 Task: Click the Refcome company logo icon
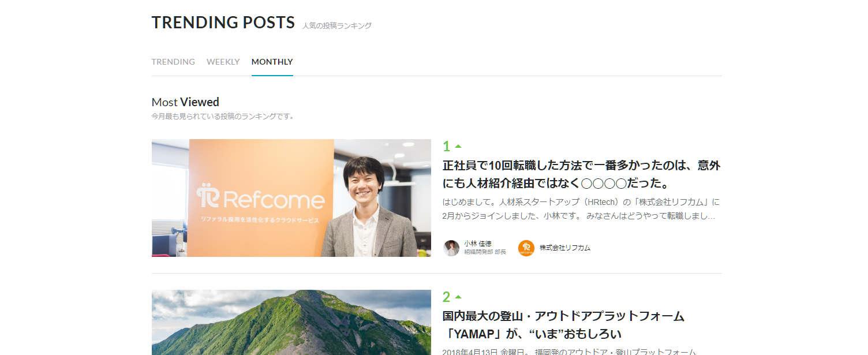coord(526,248)
